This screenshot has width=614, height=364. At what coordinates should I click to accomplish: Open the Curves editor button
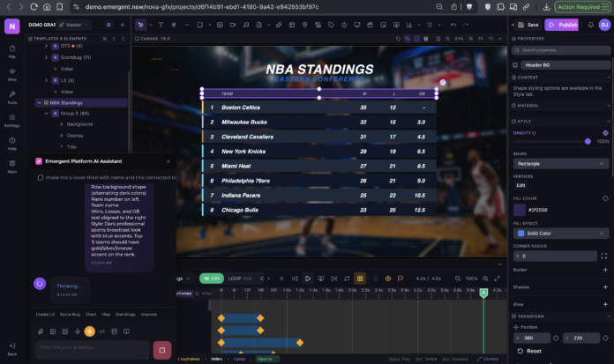tap(488, 359)
